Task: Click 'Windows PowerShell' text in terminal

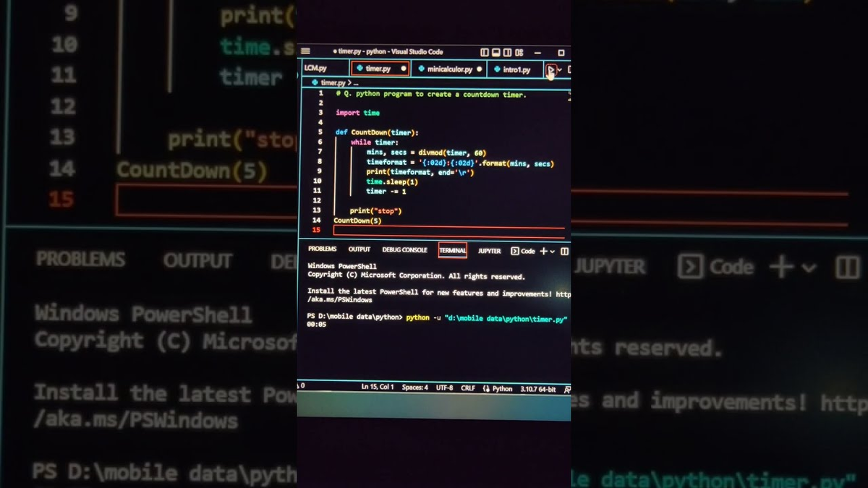Action: pyautogui.click(x=342, y=266)
